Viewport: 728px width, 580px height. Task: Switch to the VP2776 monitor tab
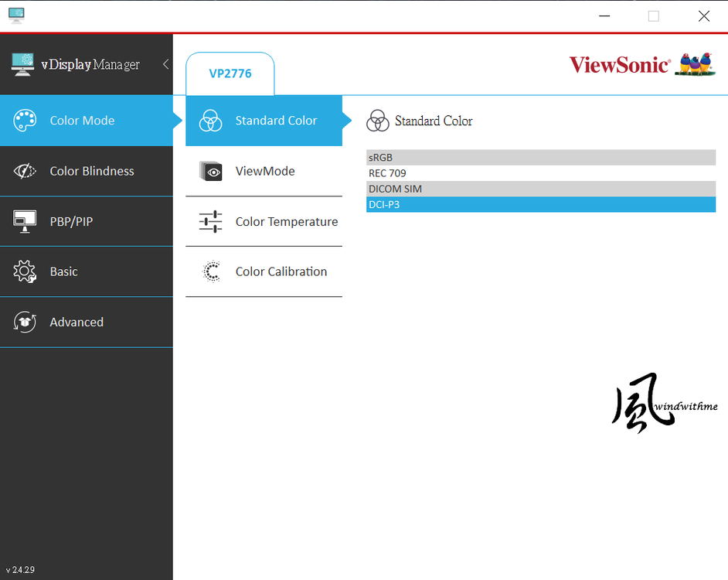coord(230,73)
